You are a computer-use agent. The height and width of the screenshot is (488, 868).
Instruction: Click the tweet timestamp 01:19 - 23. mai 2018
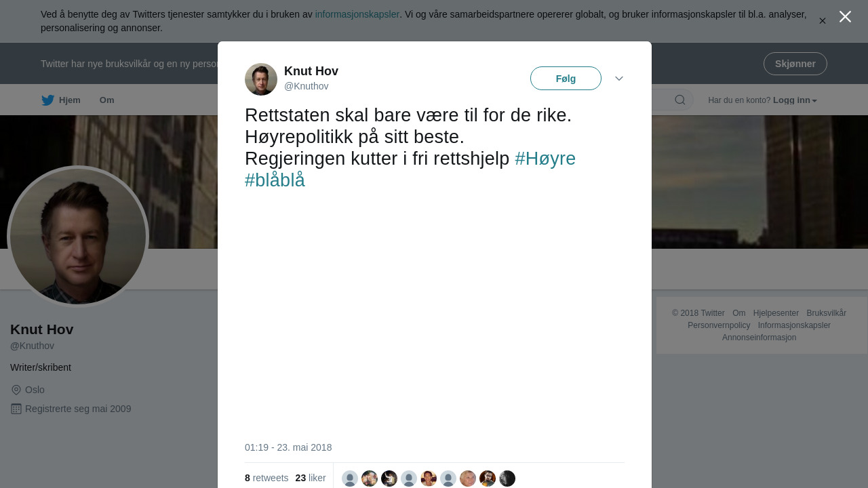tap(288, 447)
